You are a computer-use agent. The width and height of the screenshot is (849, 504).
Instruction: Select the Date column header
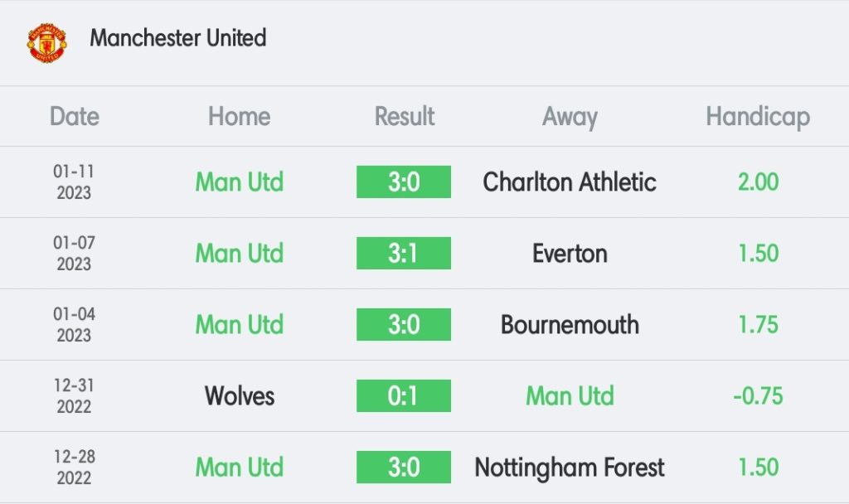[75, 116]
